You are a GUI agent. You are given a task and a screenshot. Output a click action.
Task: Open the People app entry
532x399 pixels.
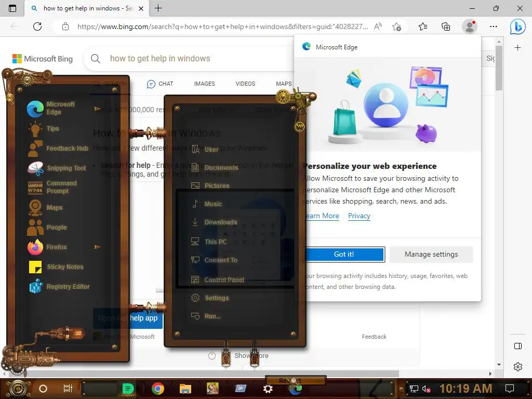pos(47,228)
